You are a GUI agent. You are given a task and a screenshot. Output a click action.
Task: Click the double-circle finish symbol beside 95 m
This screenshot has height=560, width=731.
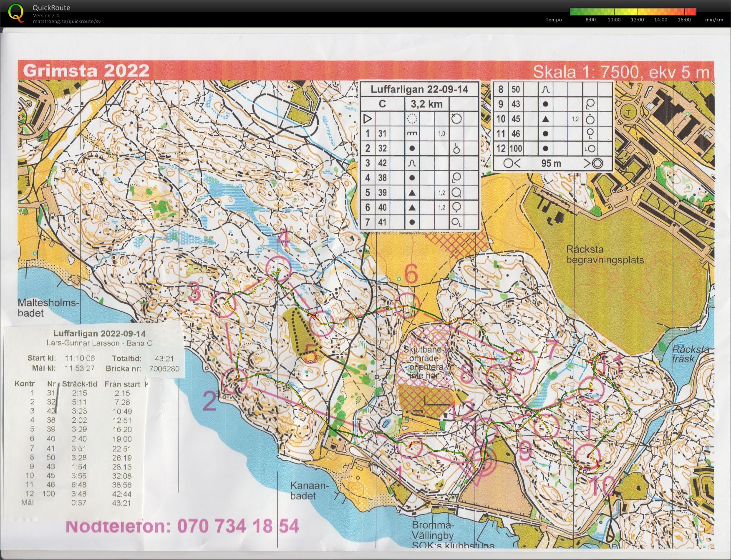597,163
